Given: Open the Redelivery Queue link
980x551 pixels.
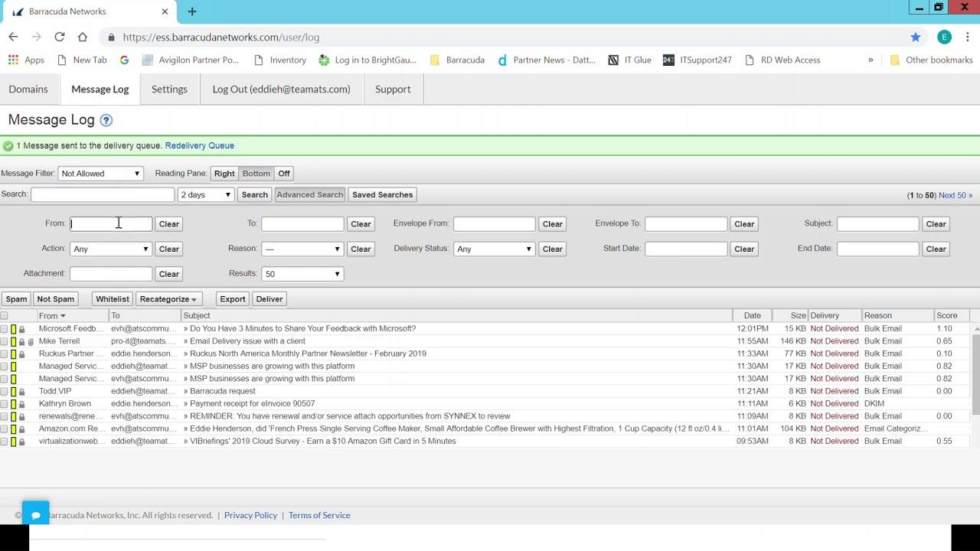Looking at the screenshot, I should click(200, 145).
